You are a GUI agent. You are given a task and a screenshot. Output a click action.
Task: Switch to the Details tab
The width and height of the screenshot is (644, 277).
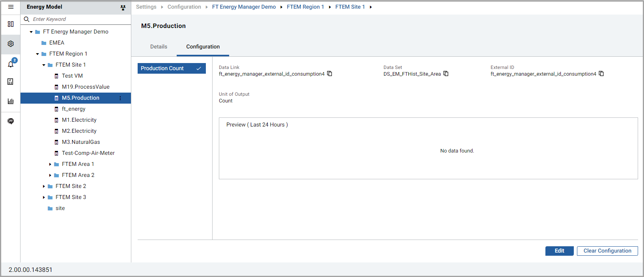pyautogui.click(x=159, y=47)
